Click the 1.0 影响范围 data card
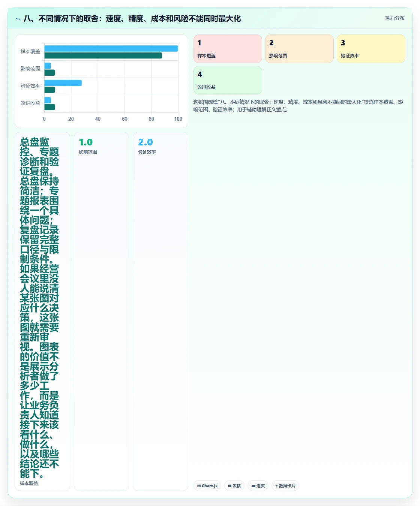Viewport: 420px width, 506px height. pyautogui.click(x=101, y=311)
